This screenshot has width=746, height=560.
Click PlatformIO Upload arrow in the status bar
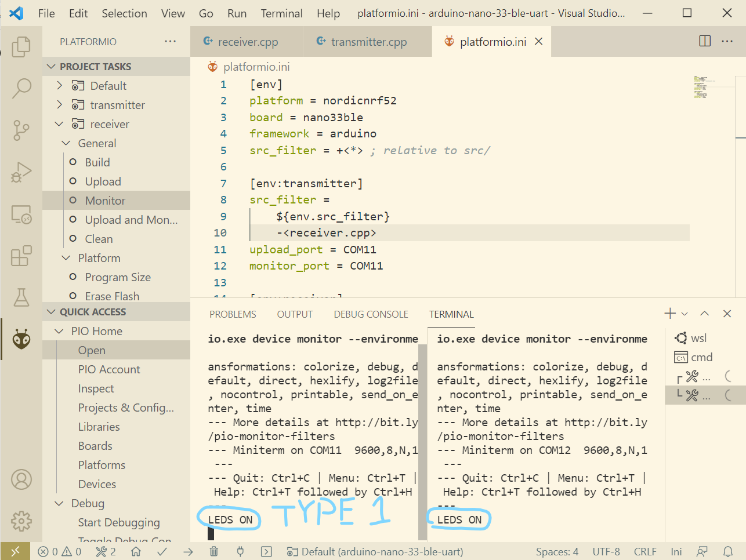188,551
